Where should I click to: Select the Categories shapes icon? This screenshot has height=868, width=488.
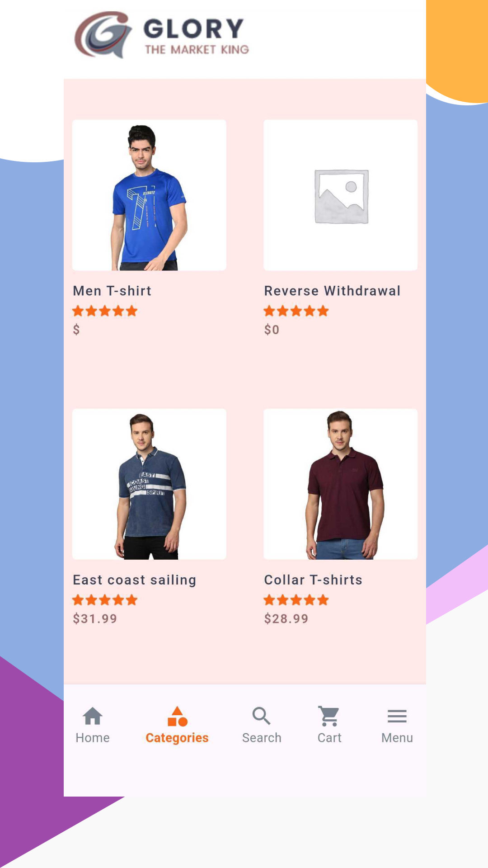point(177,716)
